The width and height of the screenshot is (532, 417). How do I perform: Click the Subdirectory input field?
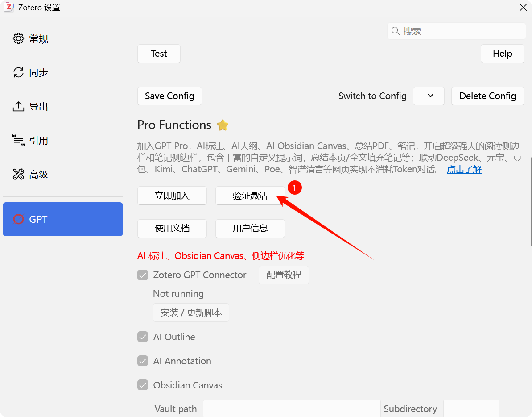pos(471,409)
